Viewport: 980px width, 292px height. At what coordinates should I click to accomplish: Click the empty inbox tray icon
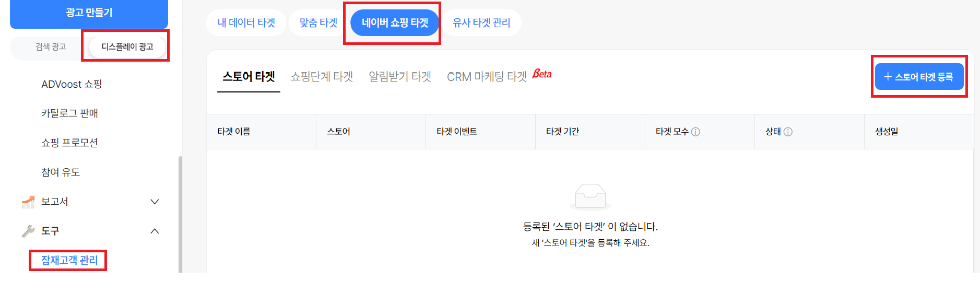point(590,196)
